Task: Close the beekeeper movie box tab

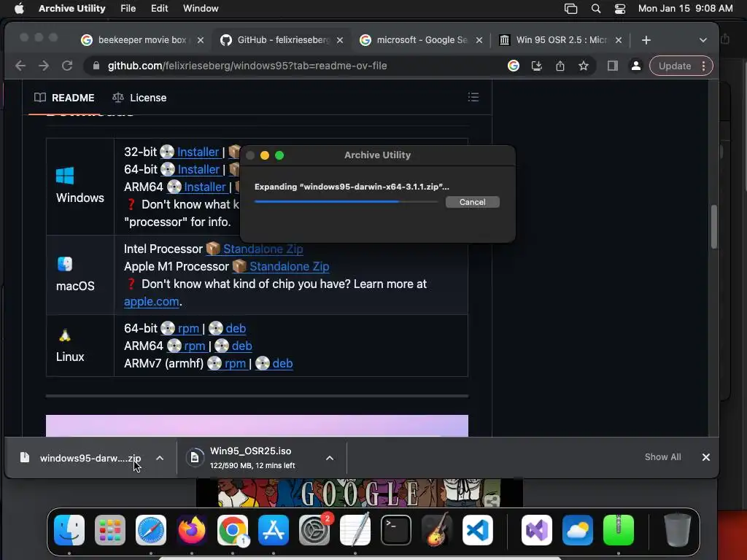Action: [201, 40]
